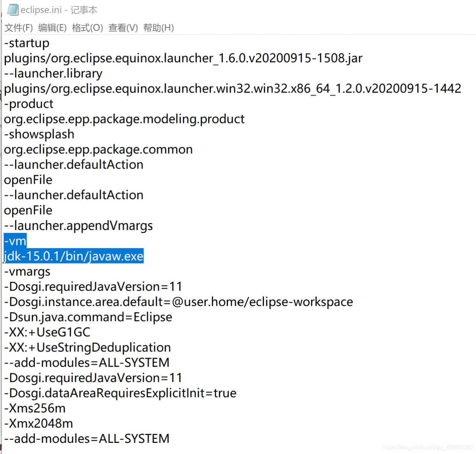Click the highlighted -vm line
This screenshot has width=476, height=454.
pyautogui.click(x=15, y=241)
